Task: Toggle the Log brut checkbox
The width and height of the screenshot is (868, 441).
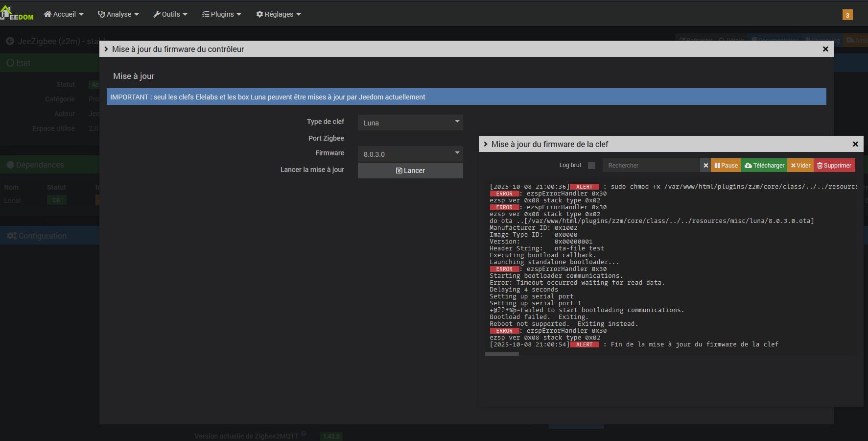Action: coord(591,166)
